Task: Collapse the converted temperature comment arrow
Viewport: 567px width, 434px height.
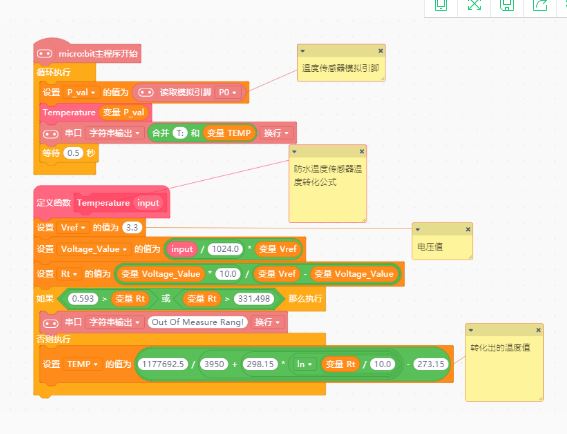Action: click(x=471, y=330)
